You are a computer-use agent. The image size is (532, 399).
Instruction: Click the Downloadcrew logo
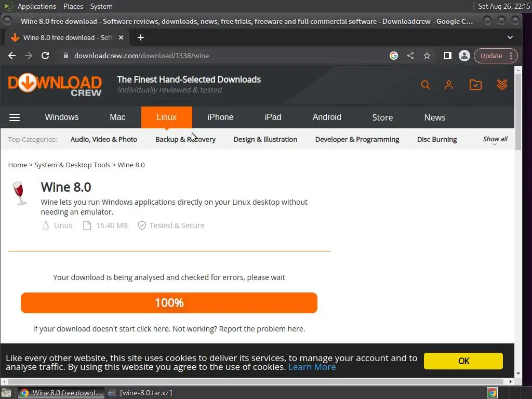[55, 84]
